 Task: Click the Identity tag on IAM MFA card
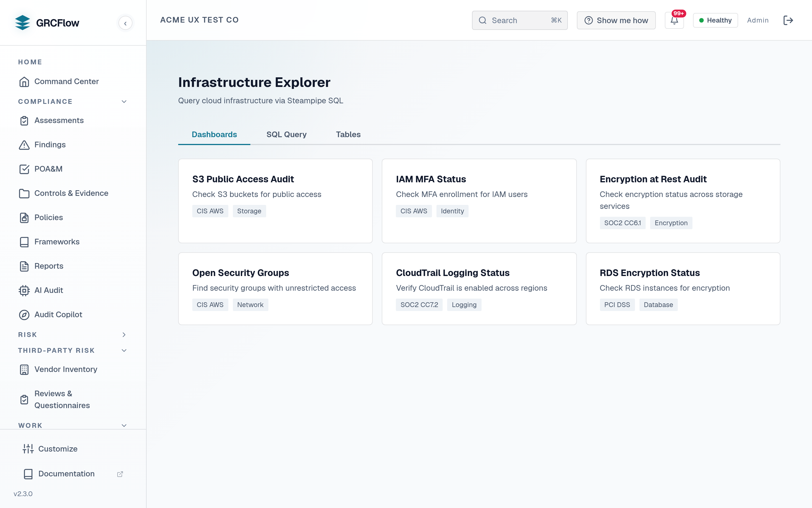tap(452, 211)
